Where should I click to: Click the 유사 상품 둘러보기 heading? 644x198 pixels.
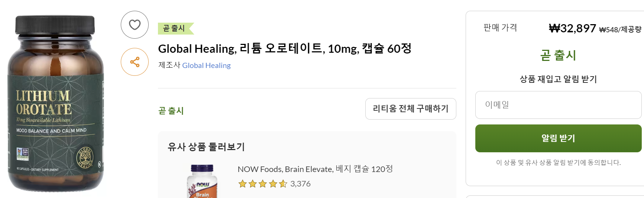tap(206, 147)
